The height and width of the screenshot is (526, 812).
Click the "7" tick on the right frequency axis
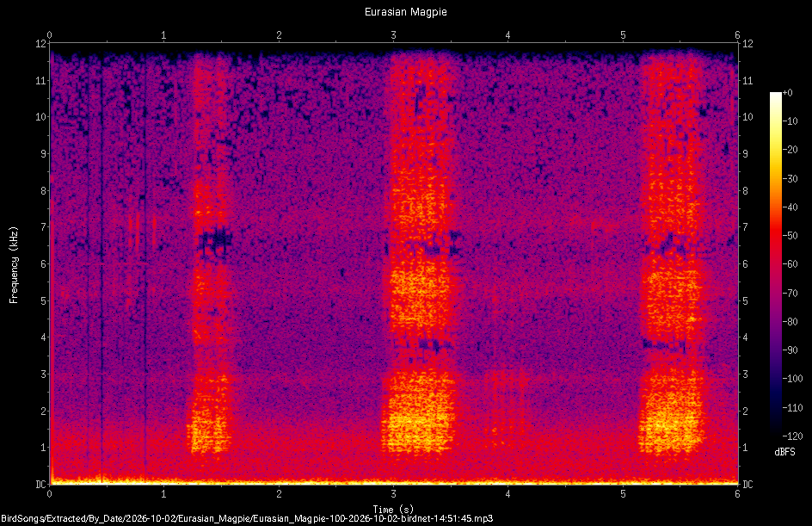click(745, 227)
